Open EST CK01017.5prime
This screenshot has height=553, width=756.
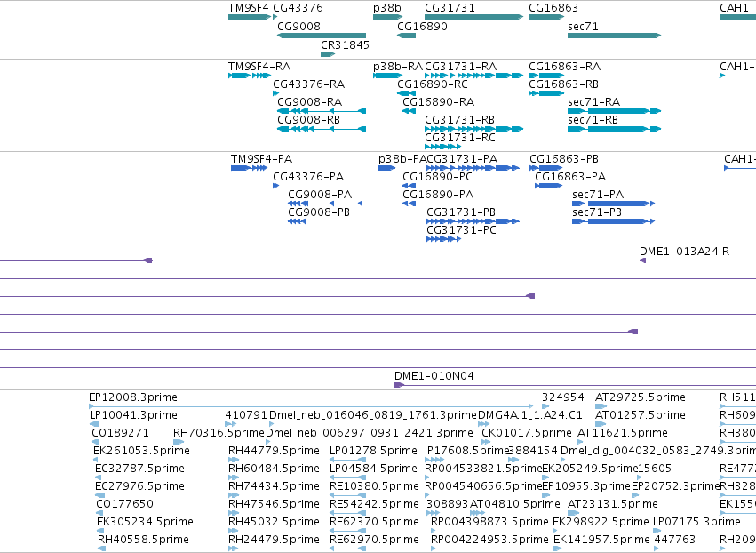pos(486,442)
